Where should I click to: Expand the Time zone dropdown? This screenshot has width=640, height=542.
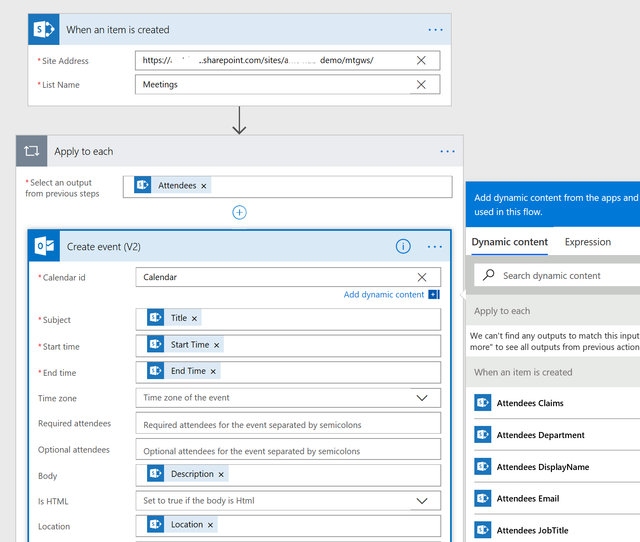(x=422, y=398)
